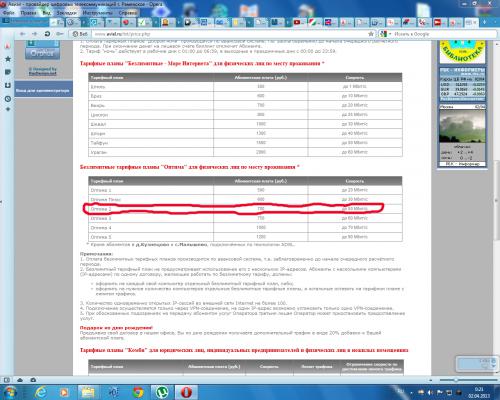Image resolution: width=500 pixels, height=400 pixels.
Task: Go back using the browser Back arrow
Action: click(x=22, y=34)
